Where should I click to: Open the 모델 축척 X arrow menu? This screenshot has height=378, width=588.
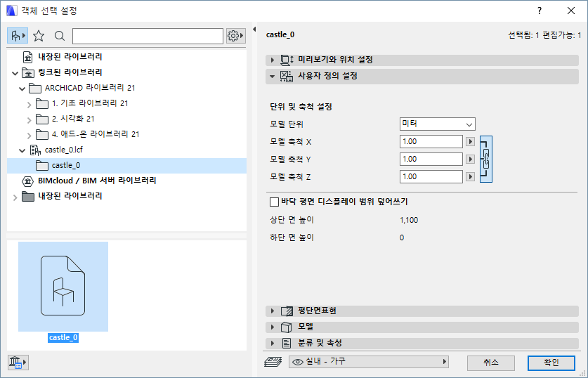(470, 141)
